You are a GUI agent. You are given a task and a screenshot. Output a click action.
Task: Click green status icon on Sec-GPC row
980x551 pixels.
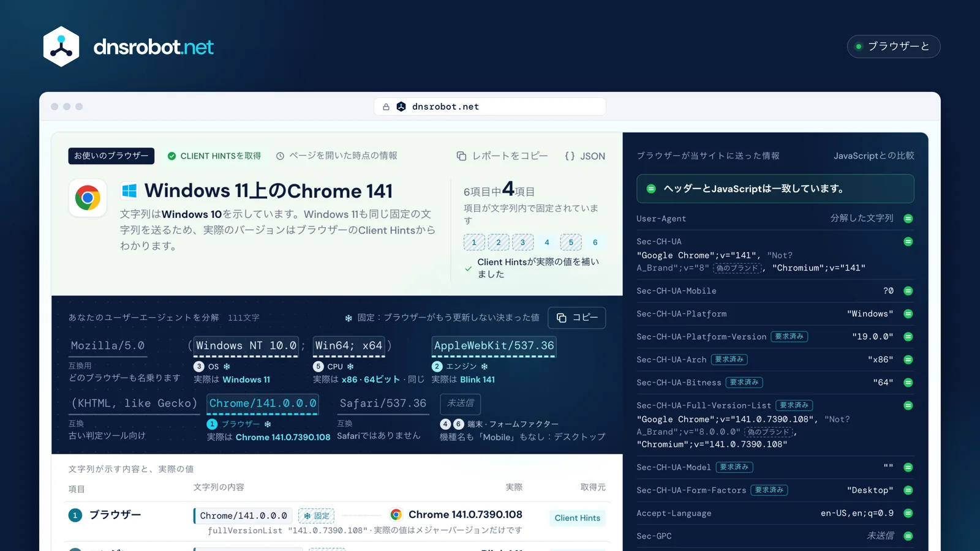pyautogui.click(x=908, y=536)
